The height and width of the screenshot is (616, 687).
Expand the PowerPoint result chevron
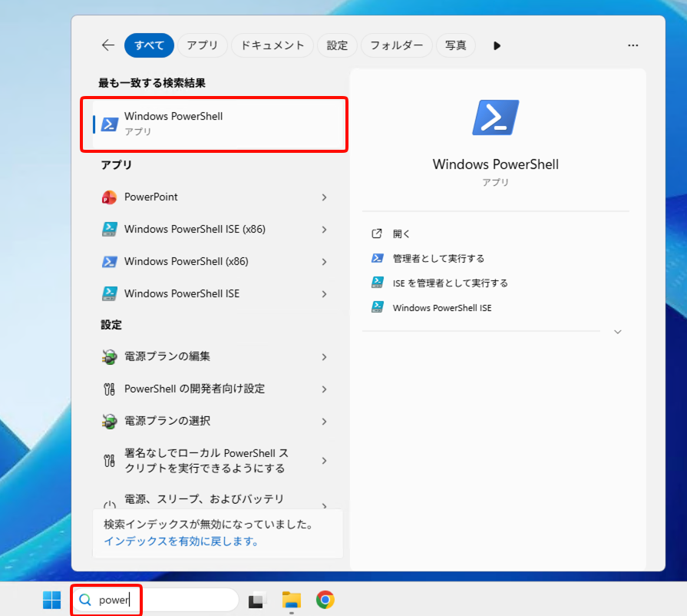324,197
